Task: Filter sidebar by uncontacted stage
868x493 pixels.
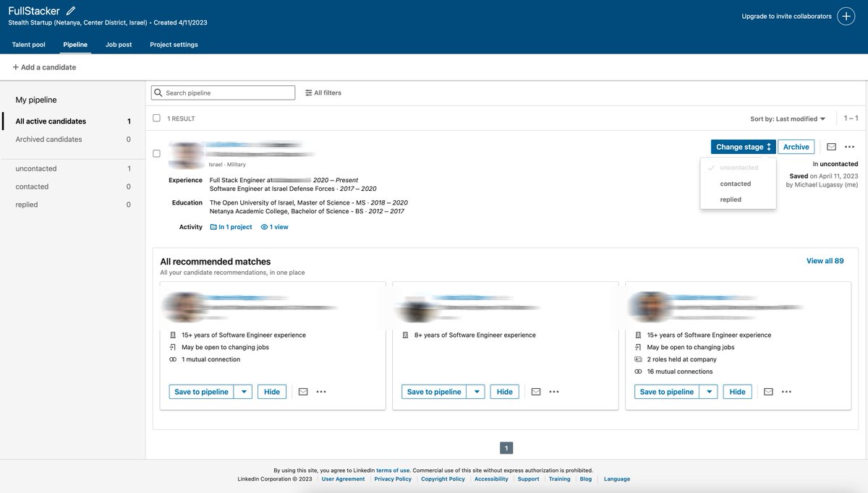Action: 73,168
